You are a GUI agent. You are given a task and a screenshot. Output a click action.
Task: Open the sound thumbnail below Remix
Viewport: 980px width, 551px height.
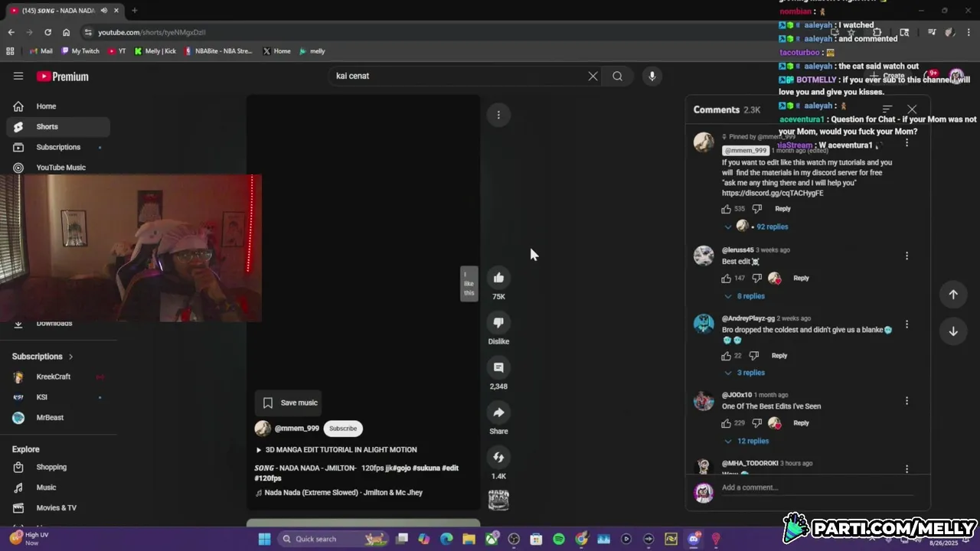498,500
